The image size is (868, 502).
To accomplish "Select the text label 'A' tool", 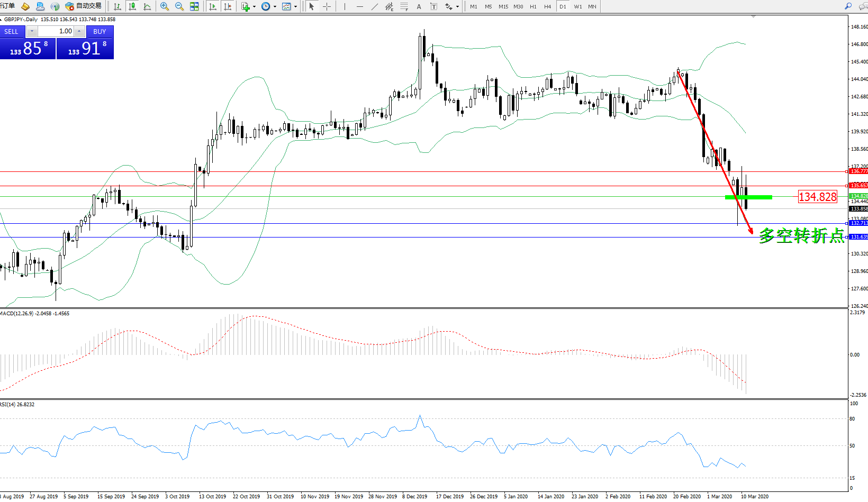I will pos(419,6).
